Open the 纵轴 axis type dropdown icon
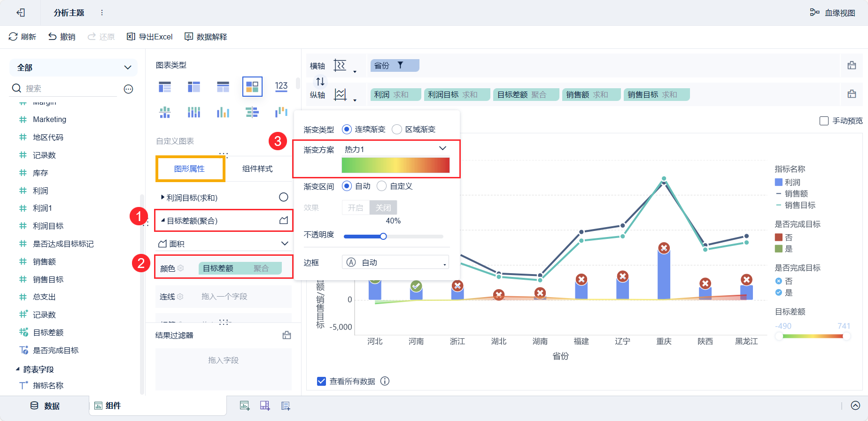The image size is (868, 421). 345,95
